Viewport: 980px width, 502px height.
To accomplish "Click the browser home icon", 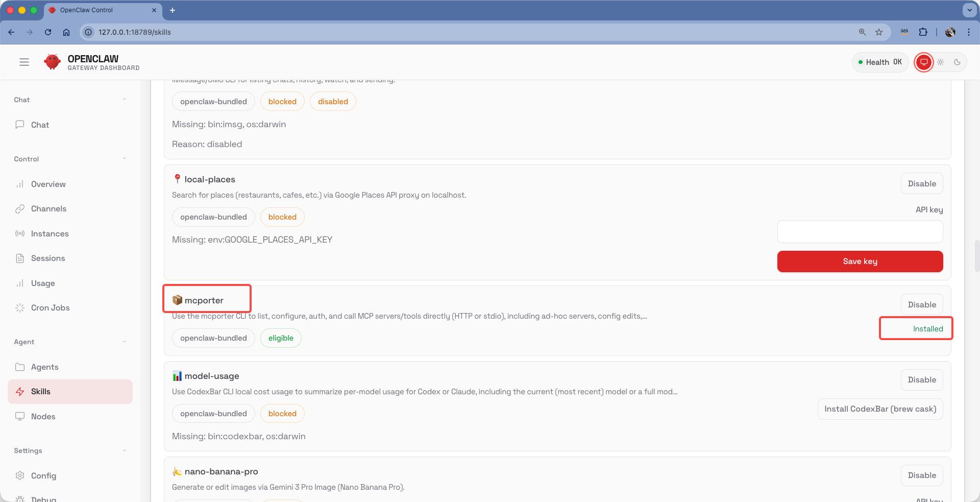I will coord(66,32).
